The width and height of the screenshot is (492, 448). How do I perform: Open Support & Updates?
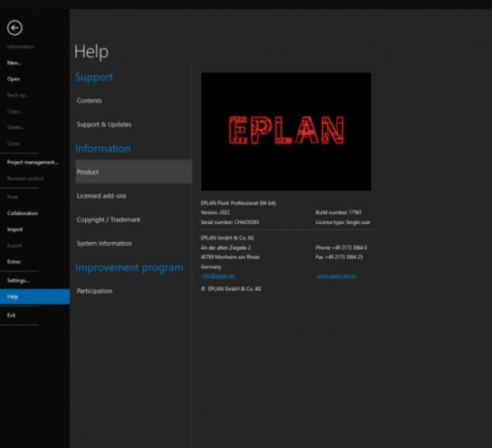[104, 125]
